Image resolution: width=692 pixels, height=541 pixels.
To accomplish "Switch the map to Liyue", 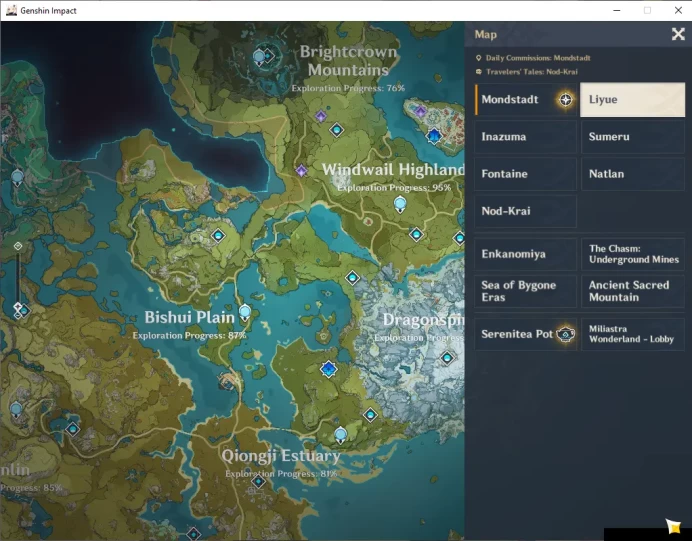I will click(x=632, y=99).
